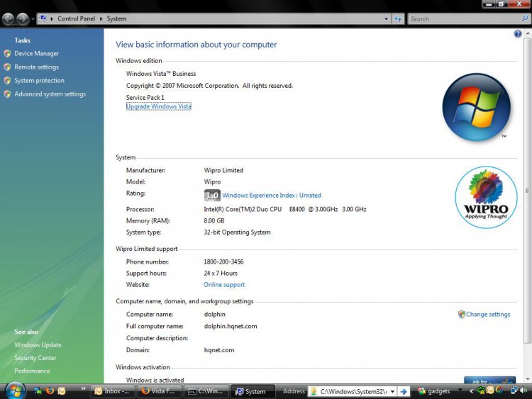Select the System taskbar button
The image size is (532, 399).
point(252,391)
